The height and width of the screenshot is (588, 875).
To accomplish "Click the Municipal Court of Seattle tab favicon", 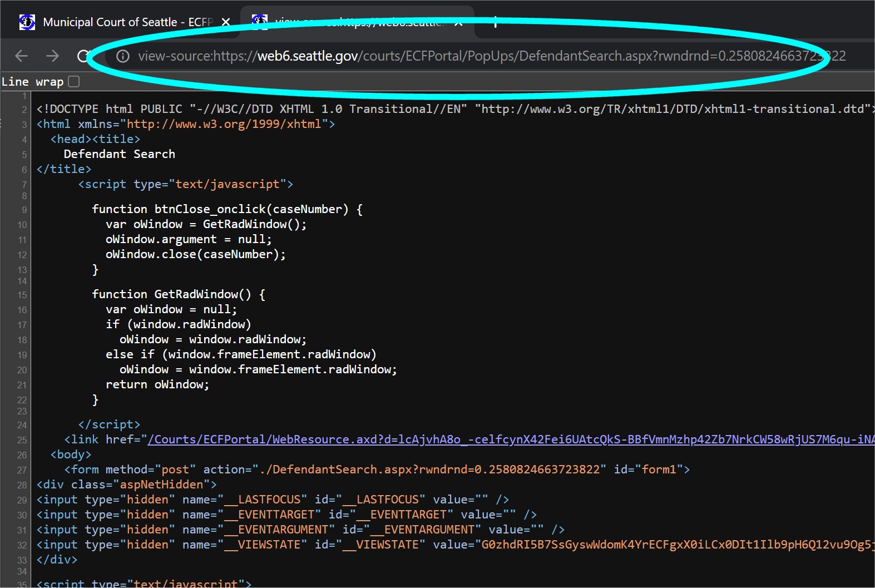I will [x=27, y=22].
